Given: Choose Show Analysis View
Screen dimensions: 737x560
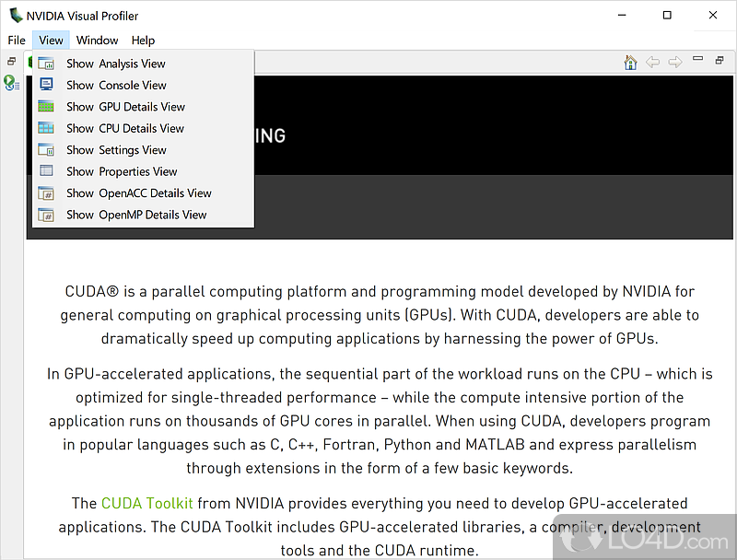Looking at the screenshot, I should [x=143, y=64].
